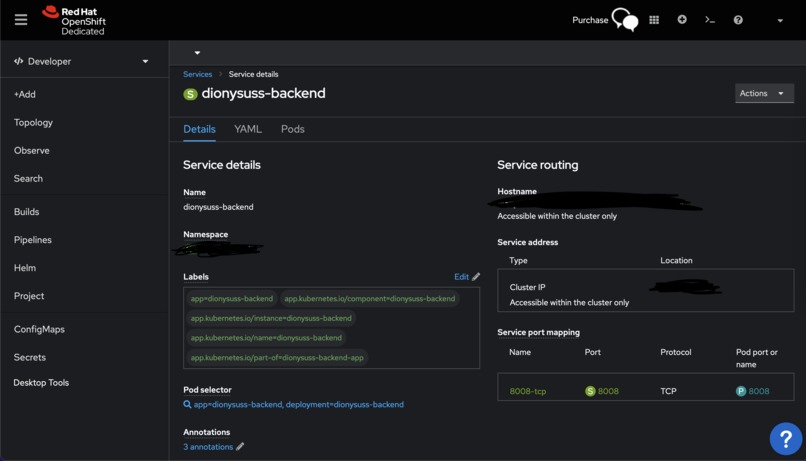Click the app.kubernetes.io/name label chip
Image resolution: width=806 pixels, height=461 pixels.
click(266, 338)
